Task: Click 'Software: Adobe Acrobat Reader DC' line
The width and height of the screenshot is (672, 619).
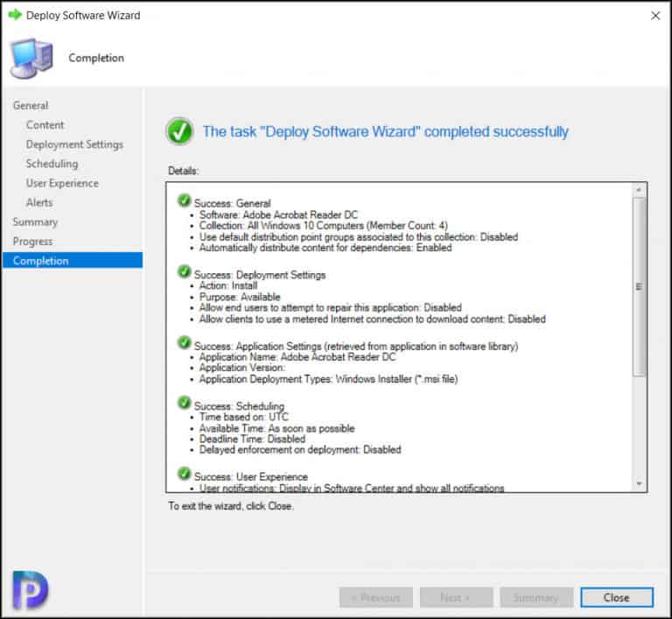Action: pyautogui.click(x=278, y=215)
